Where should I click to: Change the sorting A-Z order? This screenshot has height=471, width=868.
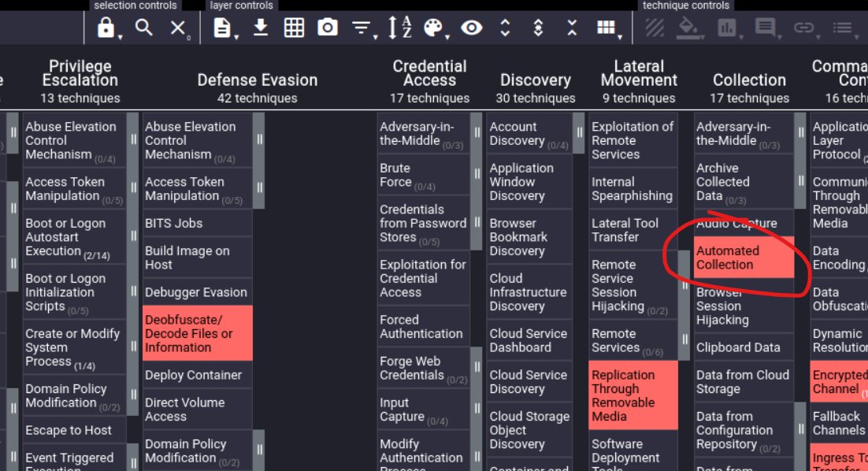(399, 27)
